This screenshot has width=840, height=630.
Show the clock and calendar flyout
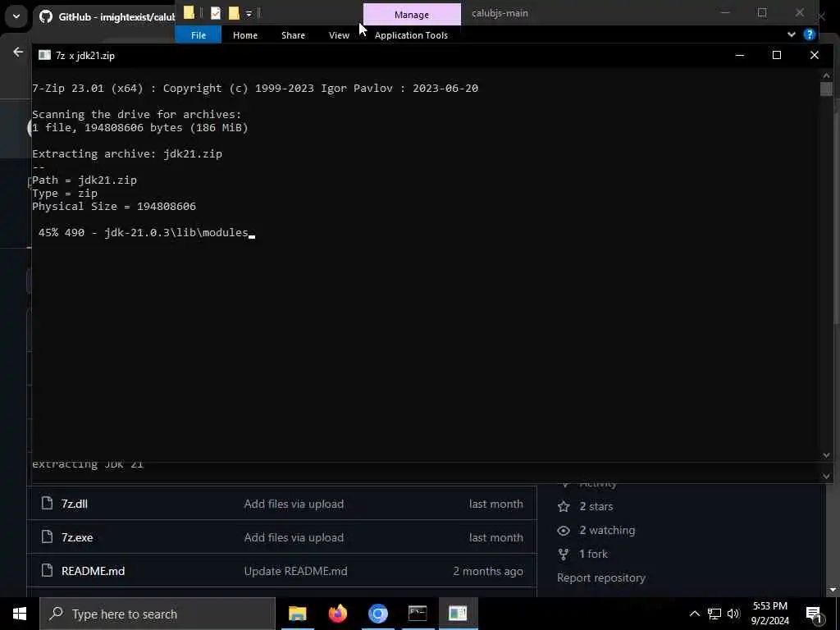coord(769,614)
